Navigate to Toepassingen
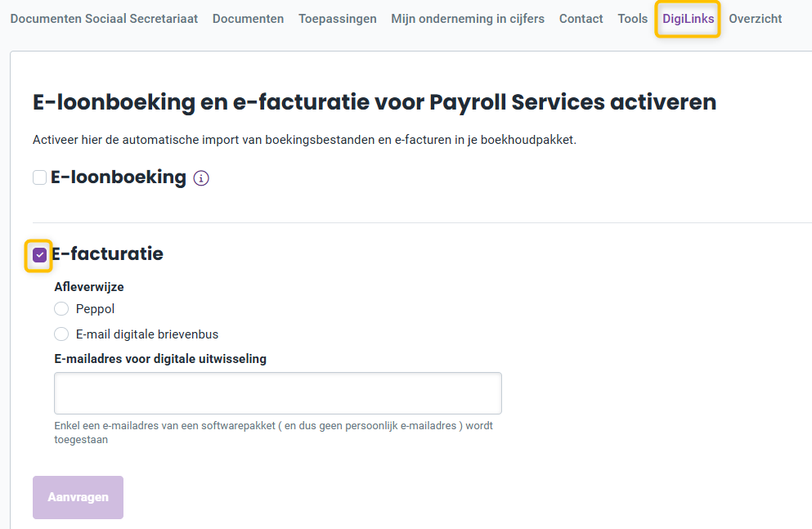 click(337, 18)
